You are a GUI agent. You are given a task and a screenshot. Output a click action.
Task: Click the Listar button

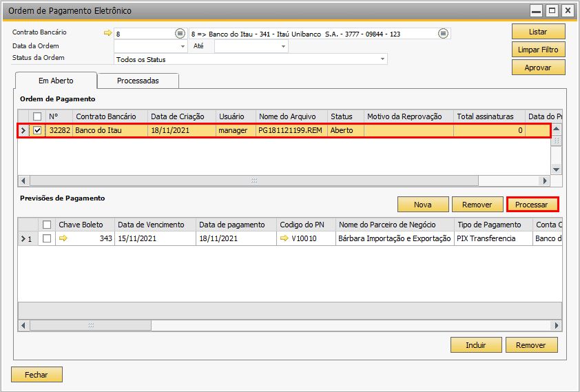pyautogui.click(x=538, y=32)
